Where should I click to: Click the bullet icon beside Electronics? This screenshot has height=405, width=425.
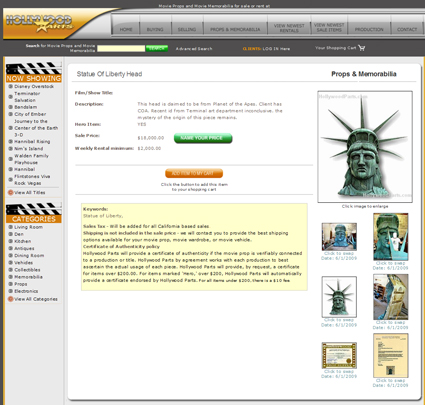[10, 291]
